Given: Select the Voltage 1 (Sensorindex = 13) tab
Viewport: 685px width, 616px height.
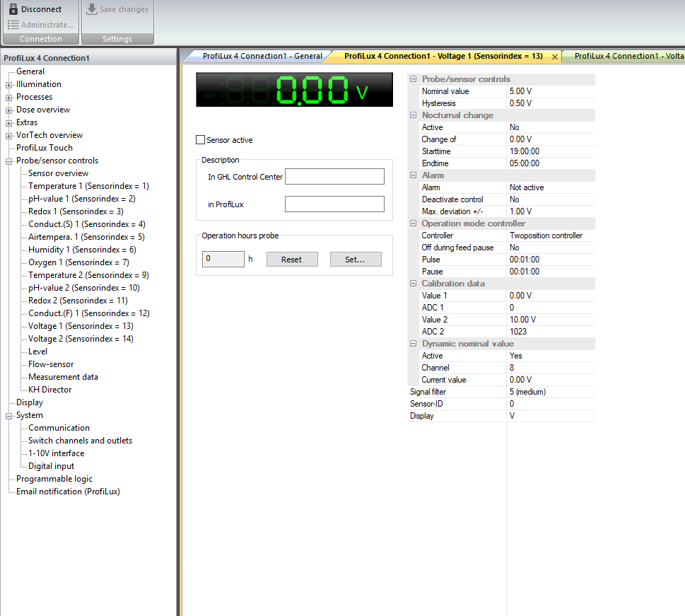Looking at the screenshot, I should coord(443,56).
